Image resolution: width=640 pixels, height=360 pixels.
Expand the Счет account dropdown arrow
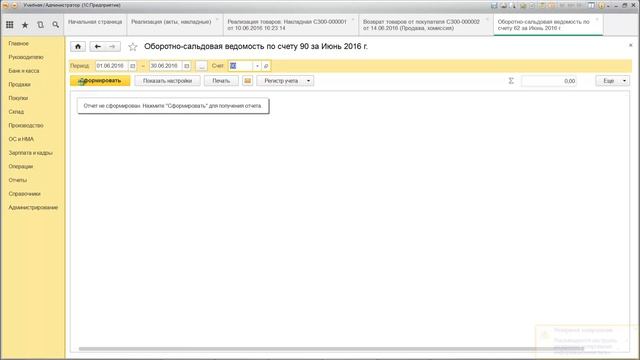[257, 66]
